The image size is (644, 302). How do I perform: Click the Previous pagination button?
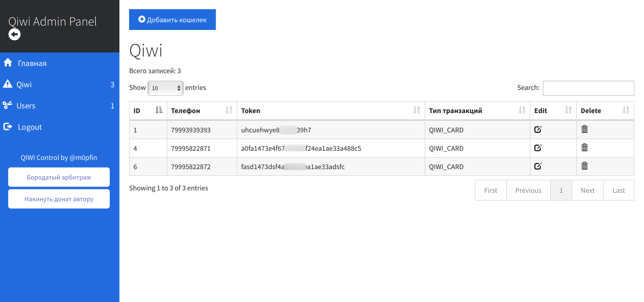point(528,190)
